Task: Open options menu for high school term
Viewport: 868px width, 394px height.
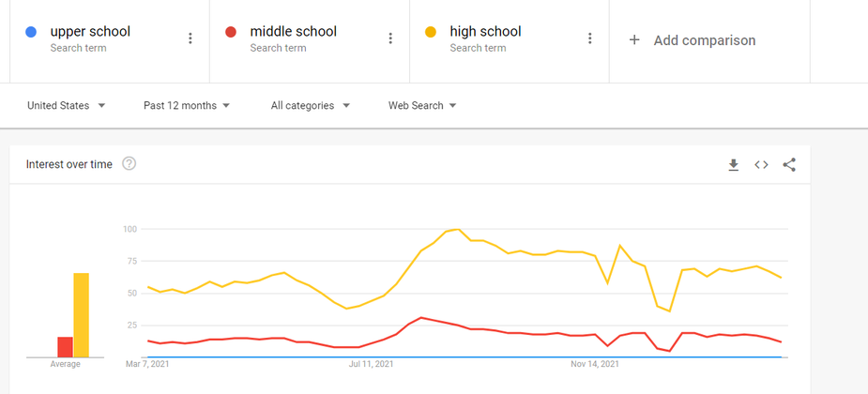Action: pyautogui.click(x=590, y=38)
